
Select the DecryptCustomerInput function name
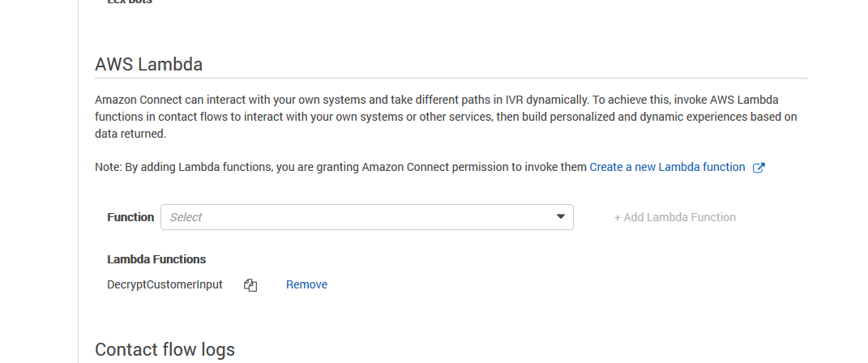[x=165, y=284]
